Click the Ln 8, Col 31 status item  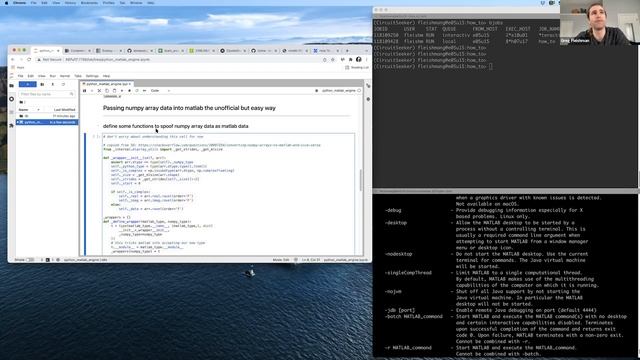tap(311, 260)
